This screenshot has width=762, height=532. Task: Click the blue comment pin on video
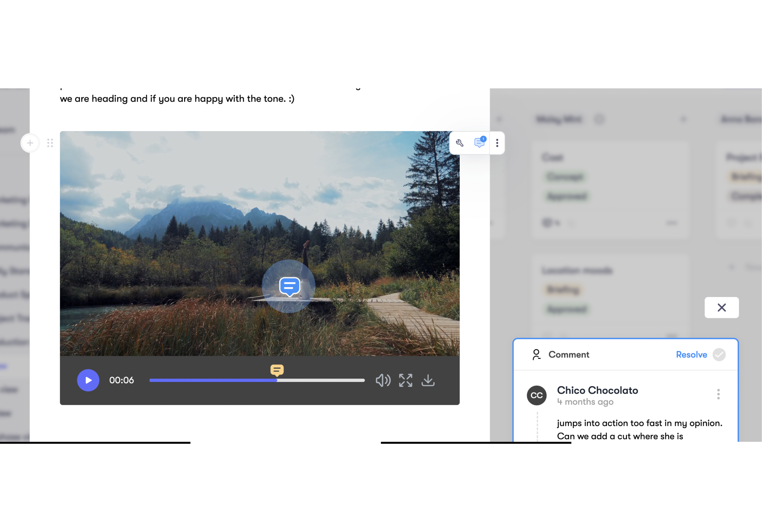point(289,286)
